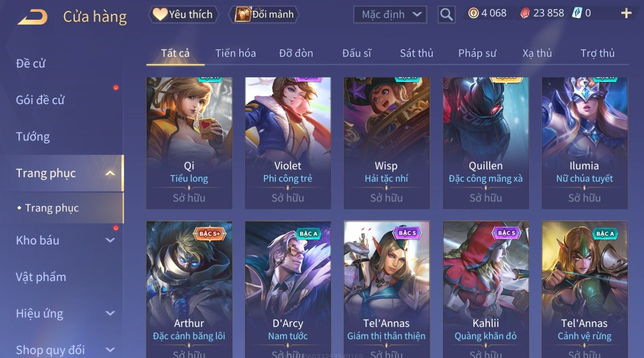Open Yêu thích heart favorites

(x=183, y=15)
